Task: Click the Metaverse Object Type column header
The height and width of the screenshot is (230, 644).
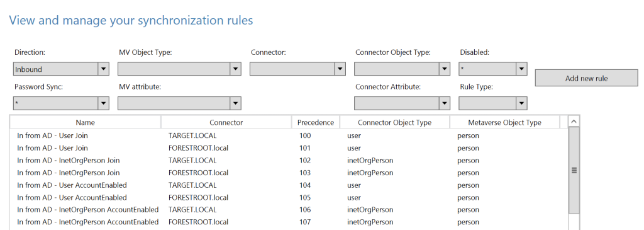Action: click(x=505, y=122)
